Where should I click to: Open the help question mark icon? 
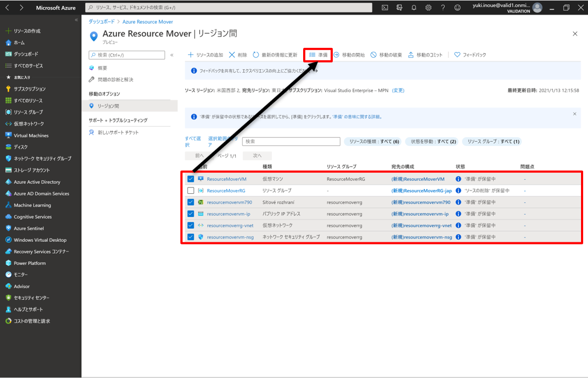coord(443,8)
